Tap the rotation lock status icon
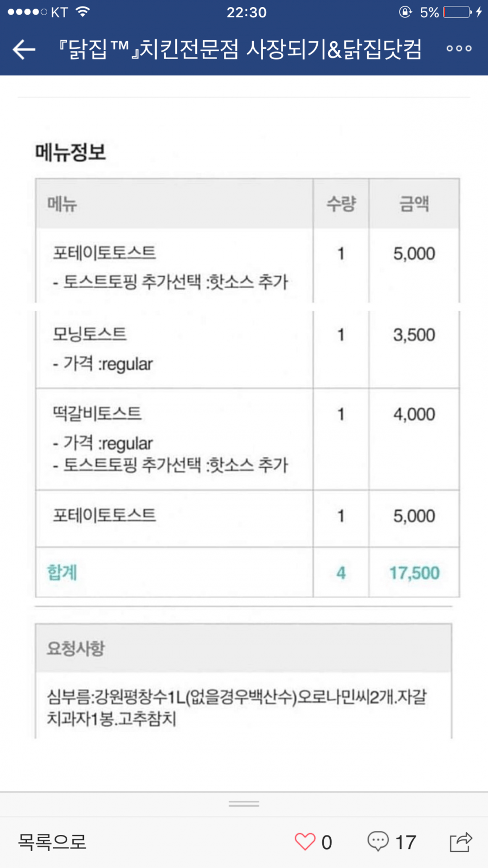The width and height of the screenshot is (488, 868). pyautogui.click(x=405, y=12)
